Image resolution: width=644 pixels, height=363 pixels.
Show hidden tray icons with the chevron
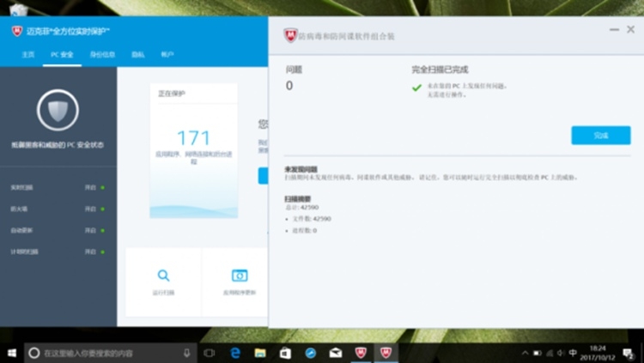coord(525,354)
